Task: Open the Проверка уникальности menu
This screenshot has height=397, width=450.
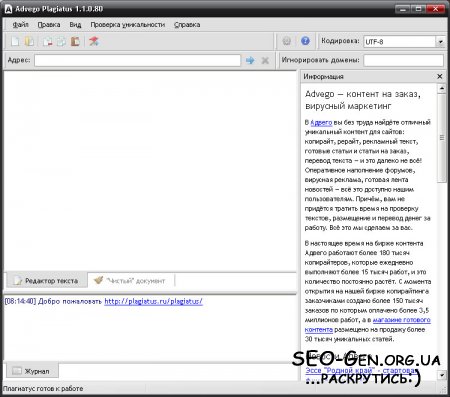Action: click(128, 25)
